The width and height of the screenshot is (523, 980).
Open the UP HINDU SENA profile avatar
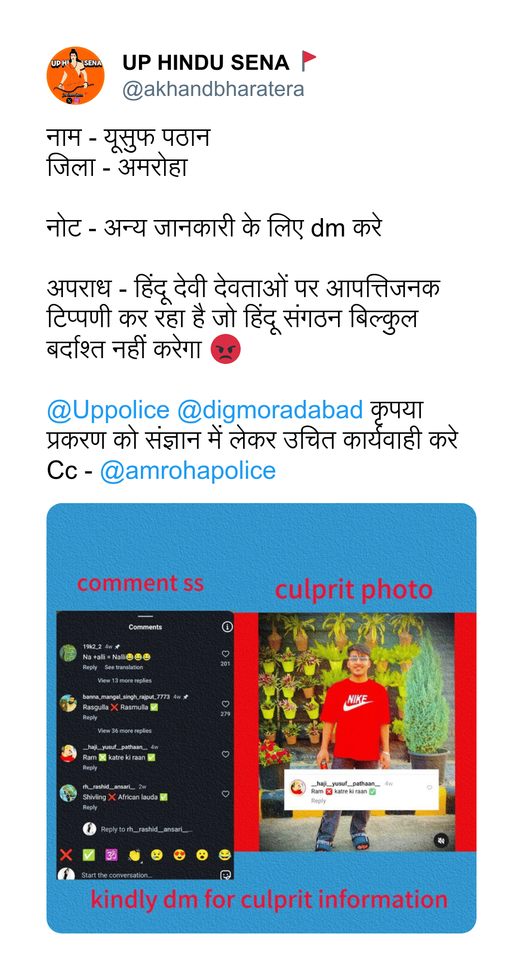(x=76, y=76)
